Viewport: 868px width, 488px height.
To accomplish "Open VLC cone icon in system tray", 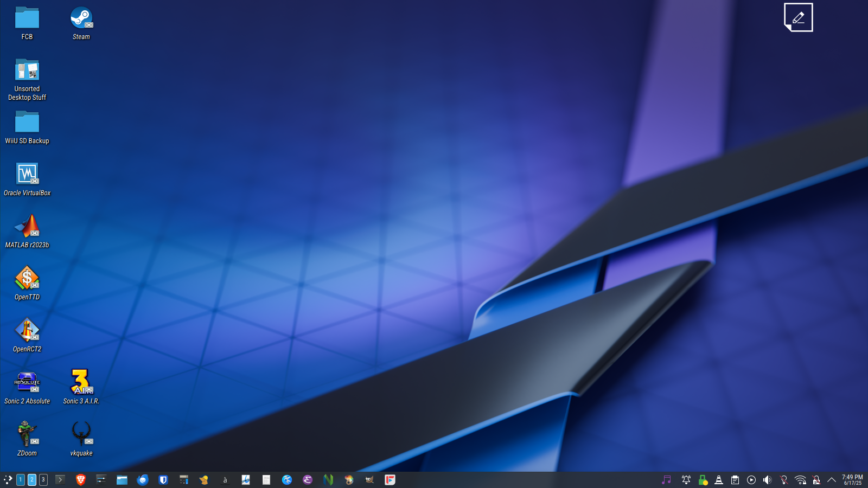I will [x=719, y=479].
